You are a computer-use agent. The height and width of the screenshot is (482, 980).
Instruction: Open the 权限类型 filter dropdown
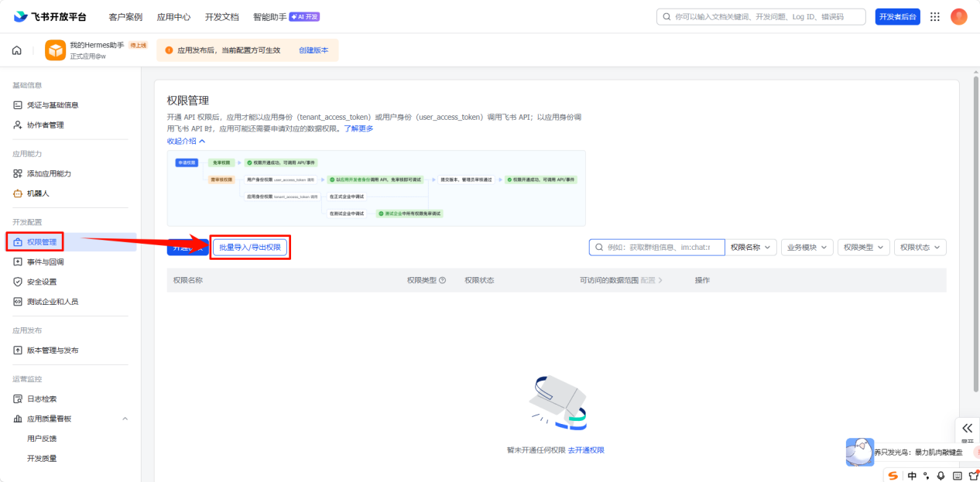click(864, 247)
